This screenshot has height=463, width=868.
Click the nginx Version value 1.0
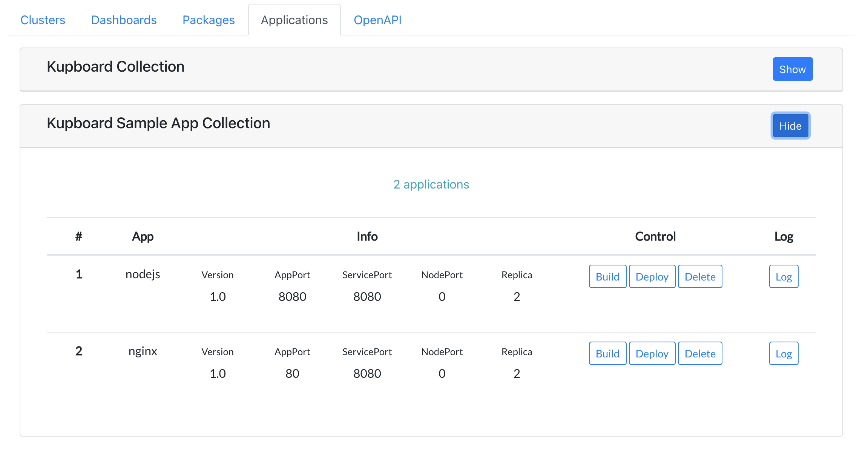point(218,374)
